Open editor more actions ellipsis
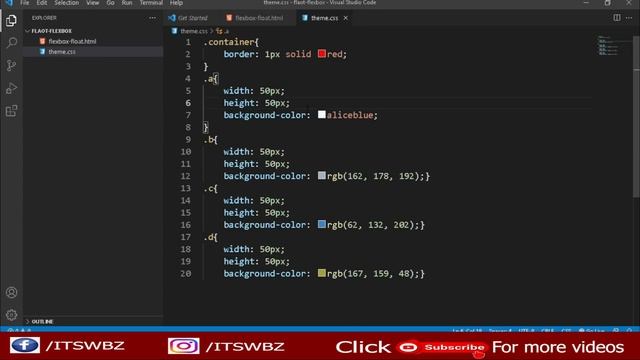The height and width of the screenshot is (360, 640). (629, 18)
